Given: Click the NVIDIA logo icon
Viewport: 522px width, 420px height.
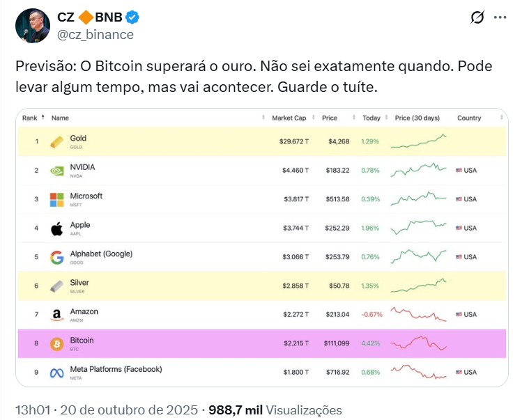Looking at the screenshot, I should tap(57, 171).
